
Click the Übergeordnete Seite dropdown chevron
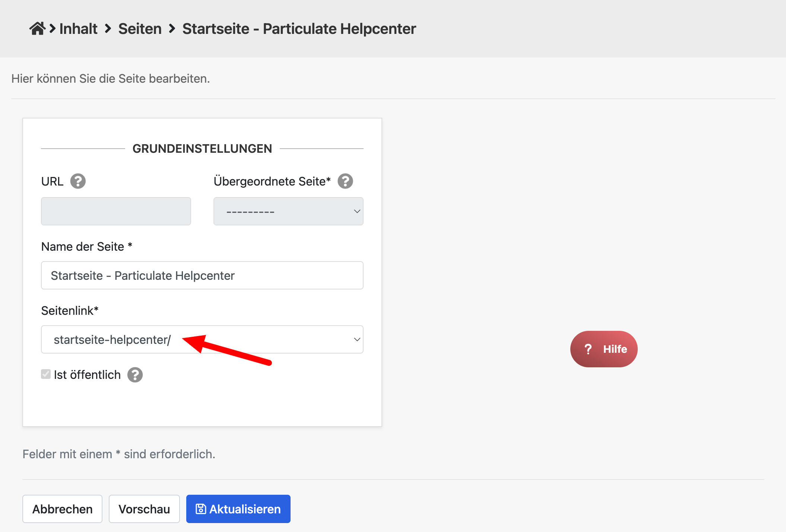tap(357, 211)
